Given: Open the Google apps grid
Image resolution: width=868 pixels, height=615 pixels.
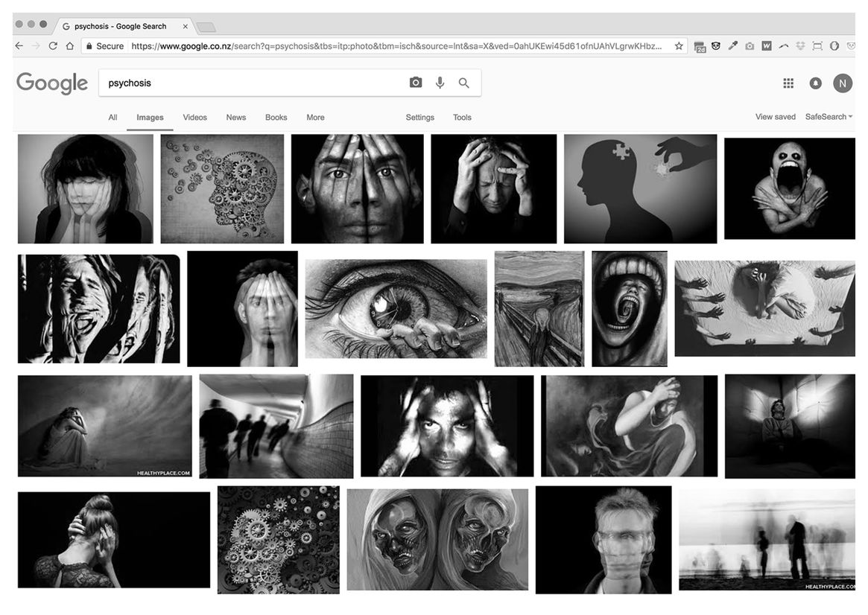Looking at the screenshot, I should pos(788,83).
